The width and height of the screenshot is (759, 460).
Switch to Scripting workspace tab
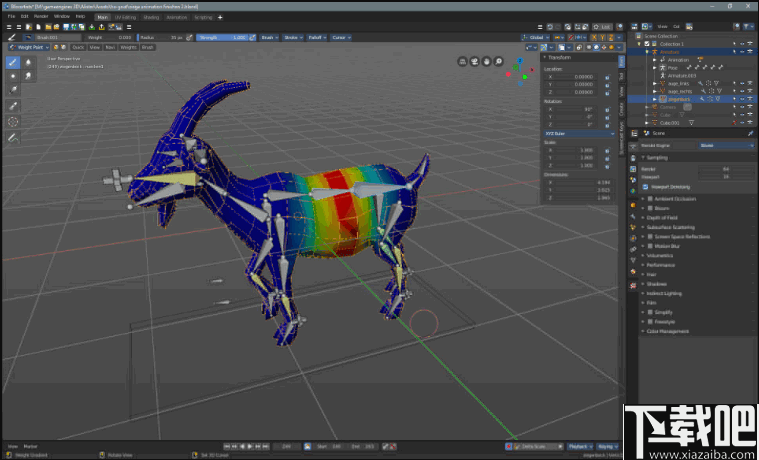(203, 17)
